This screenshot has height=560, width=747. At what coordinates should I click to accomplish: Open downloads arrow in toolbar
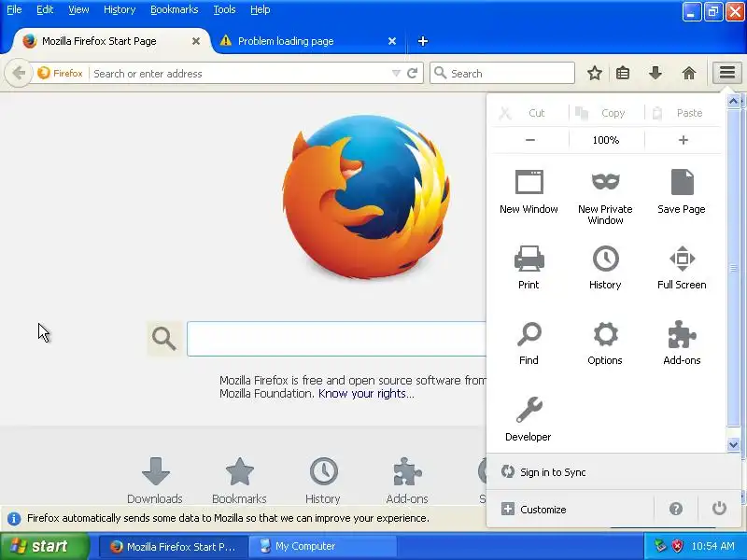coord(655,73)
